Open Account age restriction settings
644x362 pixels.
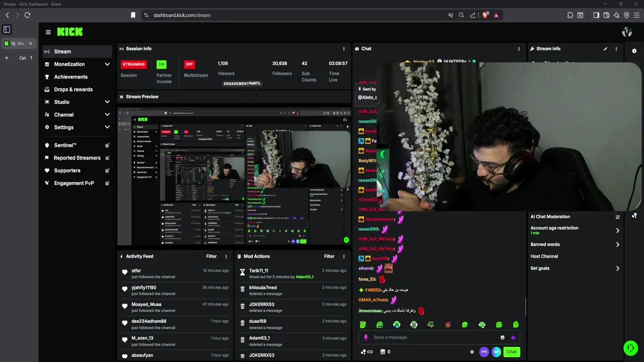pyautogui.click(x=575, y=230)
